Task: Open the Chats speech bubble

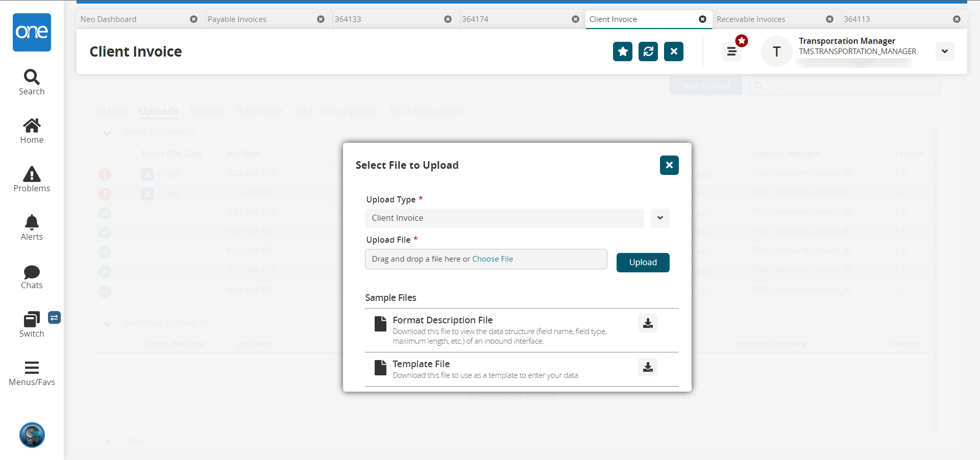Action: (x=32, y=272)
